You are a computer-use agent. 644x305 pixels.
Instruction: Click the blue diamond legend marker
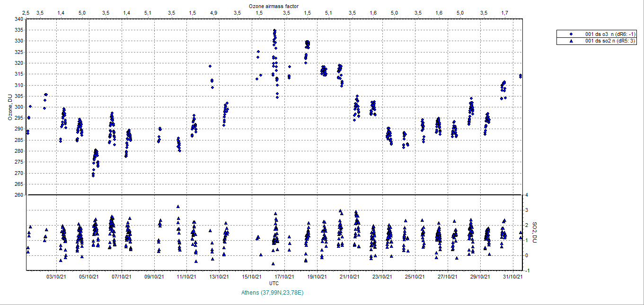coord(571,34)
